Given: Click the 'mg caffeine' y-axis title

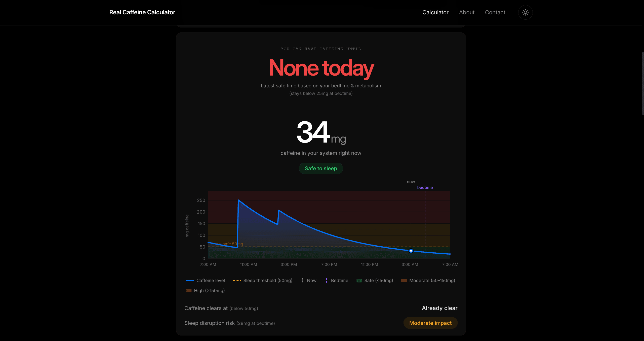Looking at the screenshot, I should 187,226.
